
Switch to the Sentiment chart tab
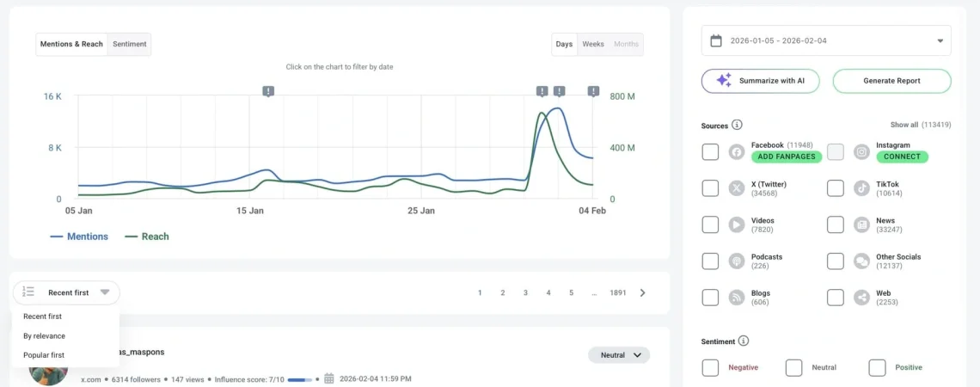pos(130,44)
